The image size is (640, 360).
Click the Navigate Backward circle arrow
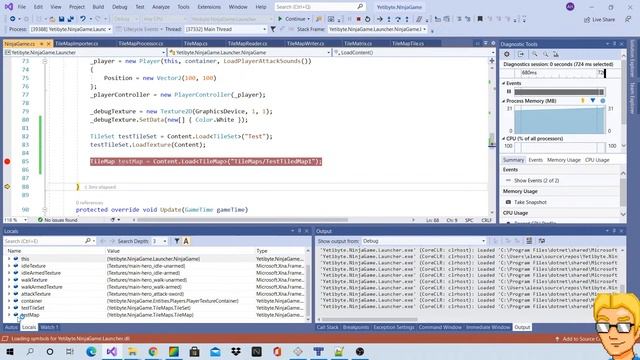(13, 19)
